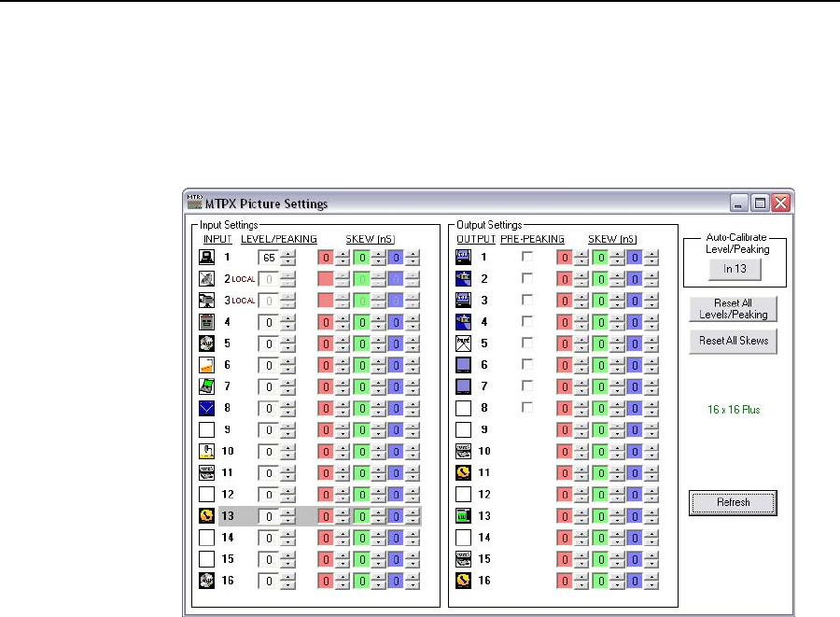Click the Reset All Skews button
The width and height of the screenshot is (840, 617).
point(733,342)
